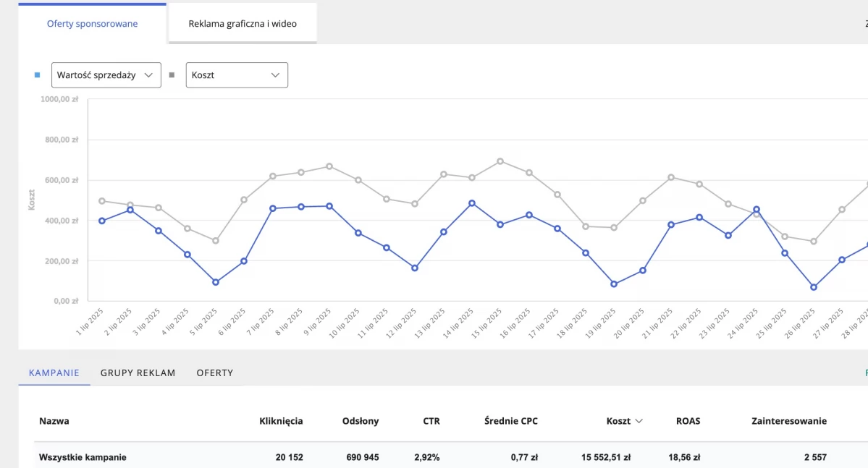Click the gray data point for 15 lip 2025
Screen dimensions: 868x468
click(500, 161)
